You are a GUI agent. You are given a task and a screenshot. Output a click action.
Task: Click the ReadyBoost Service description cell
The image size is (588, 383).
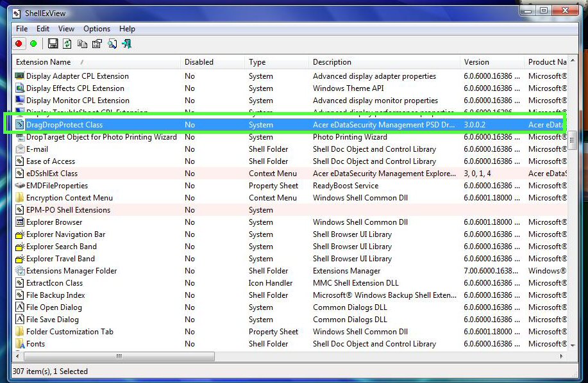(x=346, y=186)
